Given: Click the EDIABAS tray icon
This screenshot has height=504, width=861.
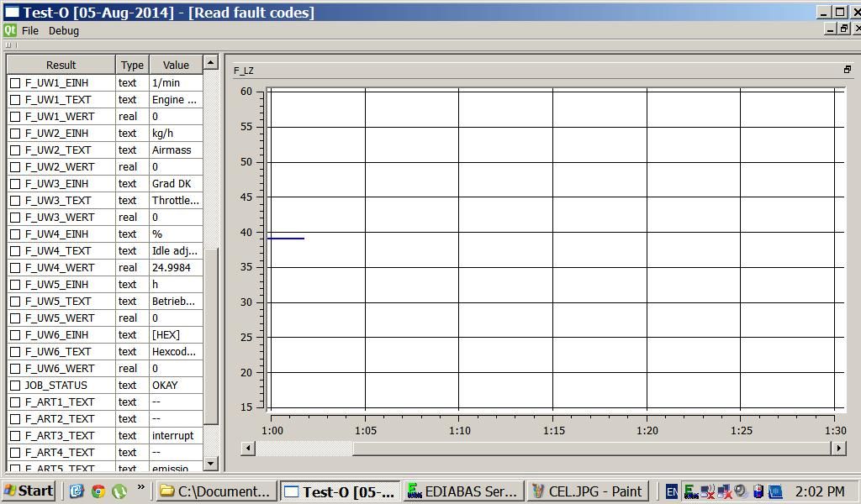Looking at the screenshot, I should point(690,491).
